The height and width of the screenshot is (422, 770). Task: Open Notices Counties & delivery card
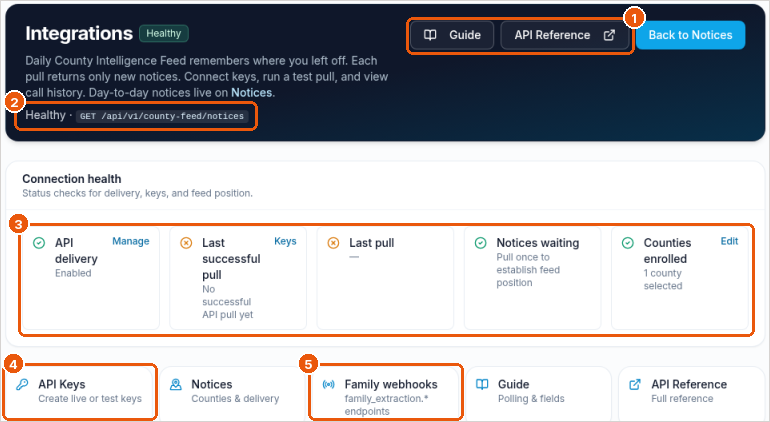pos(233,393)
